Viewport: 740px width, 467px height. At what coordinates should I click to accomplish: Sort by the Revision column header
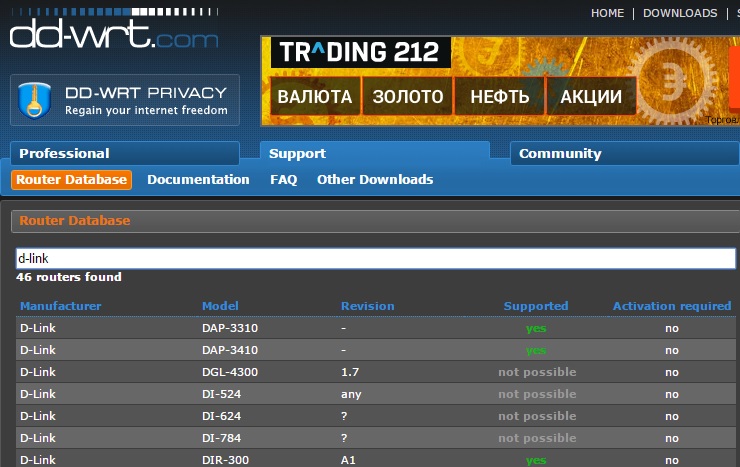point(368,306)
